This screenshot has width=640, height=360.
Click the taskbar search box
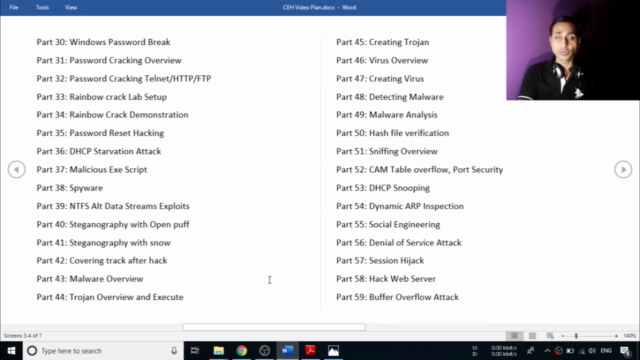[x=103, y=351]
